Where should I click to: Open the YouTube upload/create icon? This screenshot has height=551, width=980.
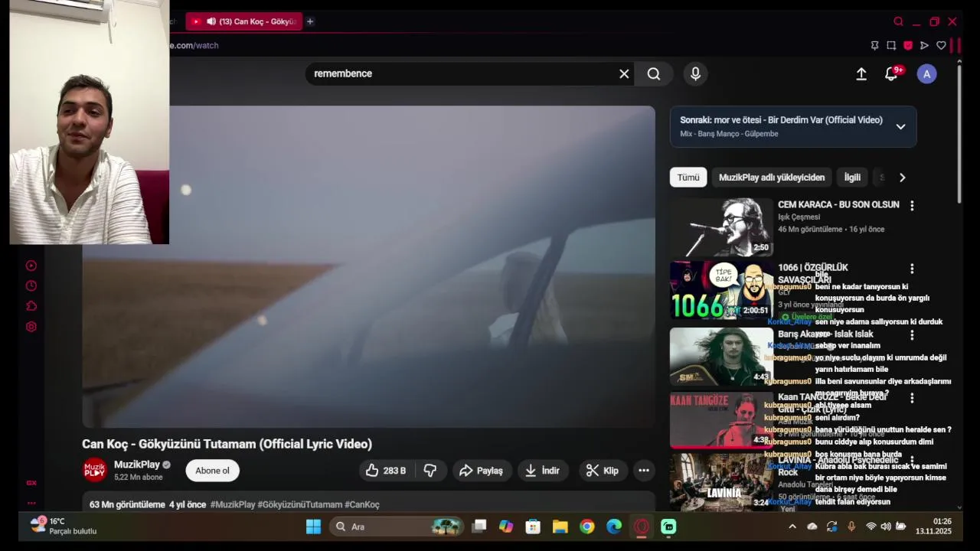click(x=861, y=73)
